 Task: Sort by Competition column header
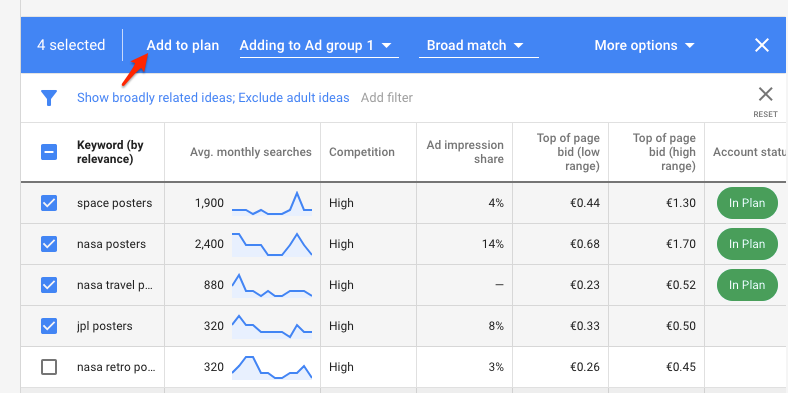click(362, 152)
